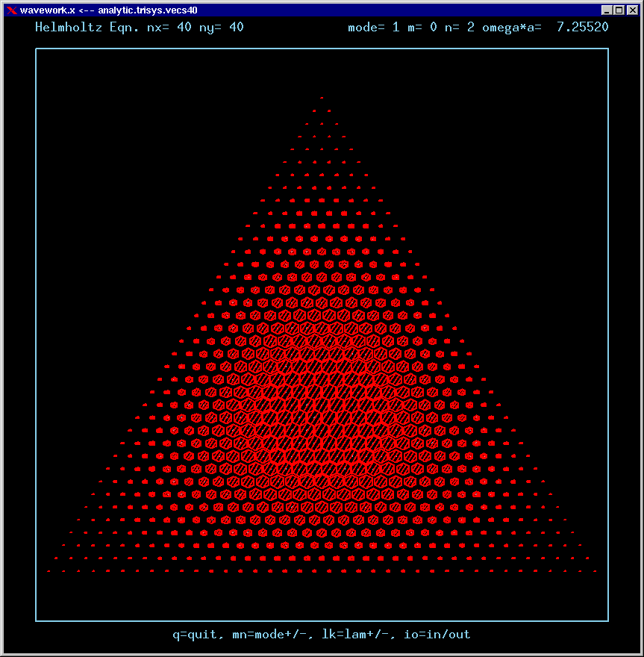Click the bottom-left corner dot of the triangle
The width and height of the screenshot is (644, 657).
click(49, 571)
